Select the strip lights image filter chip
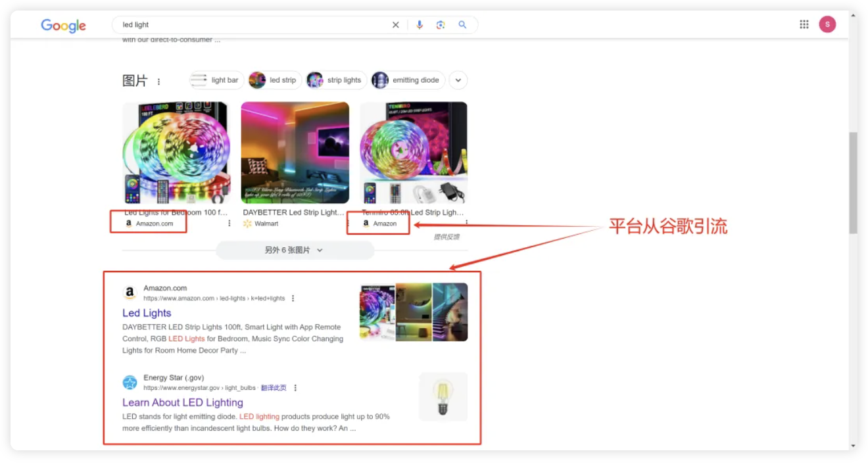 336,80
